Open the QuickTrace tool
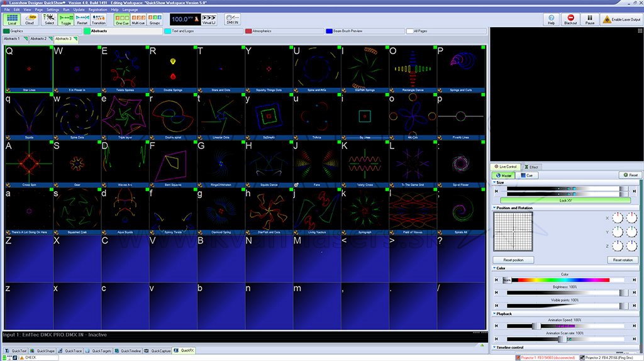644x361 pixels. point(70,351)
